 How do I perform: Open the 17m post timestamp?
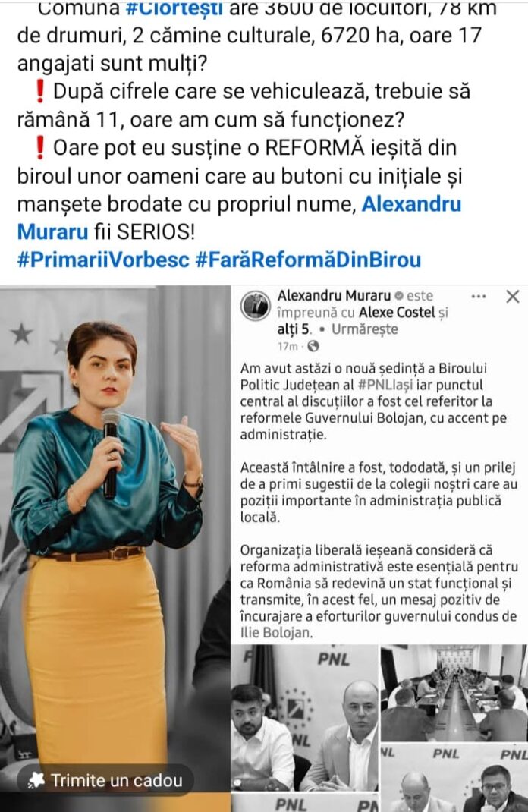[288, 346]
